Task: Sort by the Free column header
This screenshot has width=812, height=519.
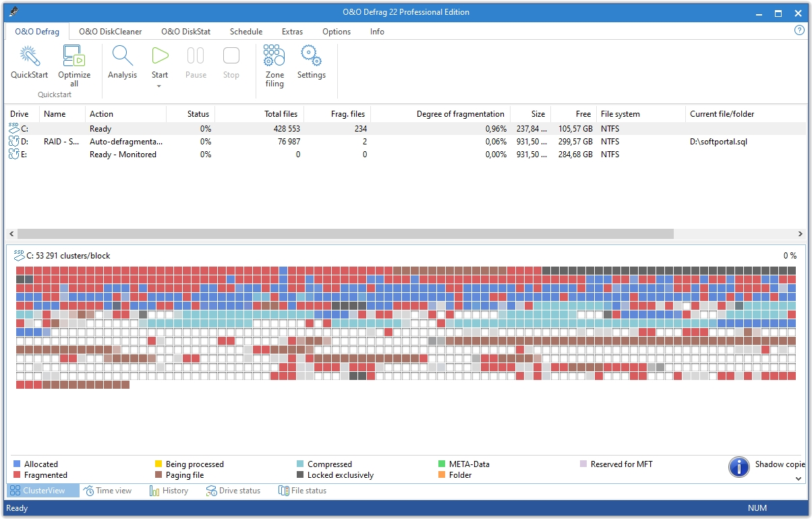Action: click(x=573, y=114)
